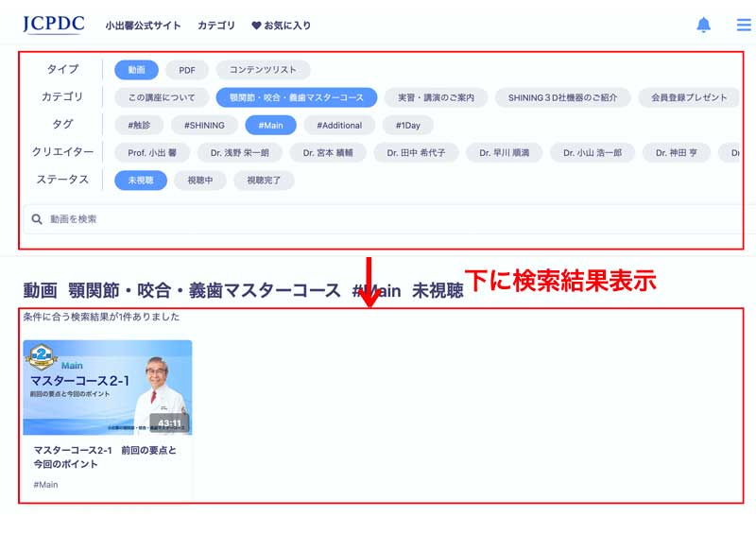
Task: Deselect 顎関節・咬合・義歯マスターコース category chip
Action: tap(296, 97)
